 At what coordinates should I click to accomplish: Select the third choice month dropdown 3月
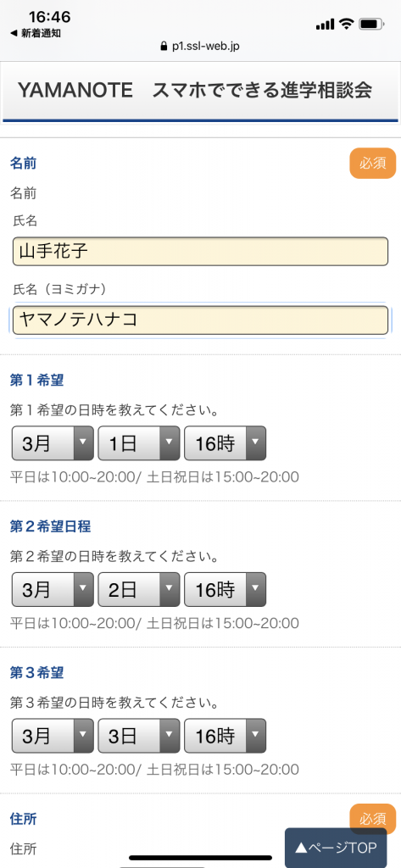click(53, 736)
